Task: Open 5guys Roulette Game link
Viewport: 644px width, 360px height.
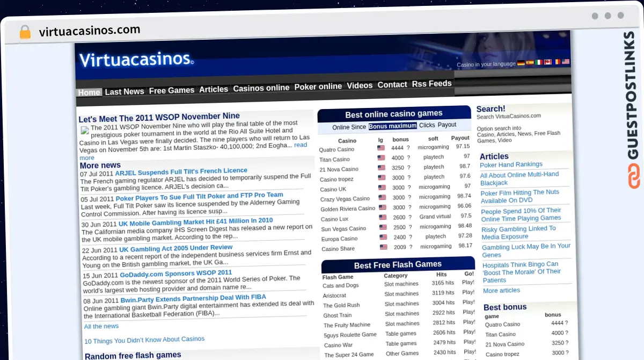Action: [350, 335]
